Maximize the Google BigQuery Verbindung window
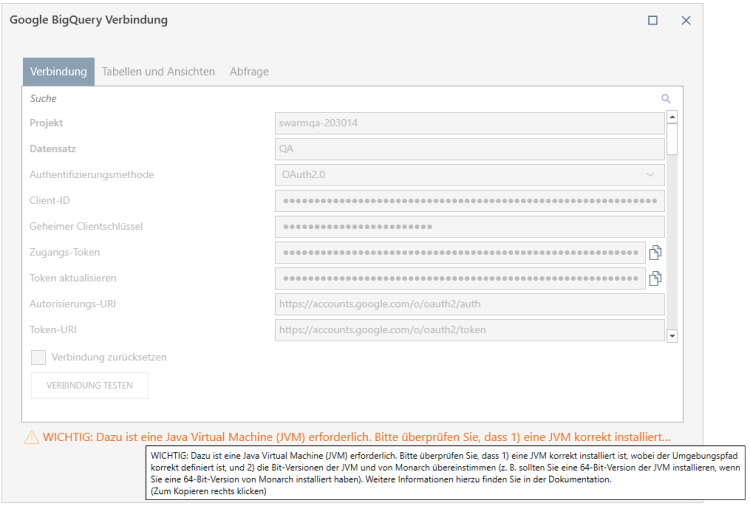This screenshot has height=506, width=750. (652, 20)
